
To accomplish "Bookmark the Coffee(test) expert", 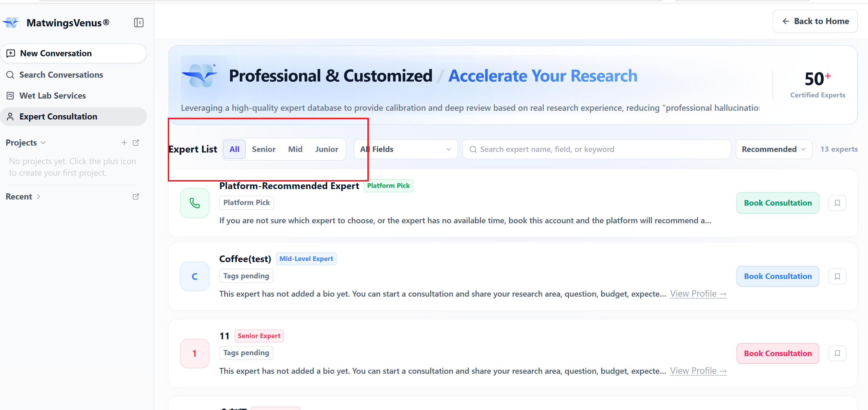I will point(837,277).
